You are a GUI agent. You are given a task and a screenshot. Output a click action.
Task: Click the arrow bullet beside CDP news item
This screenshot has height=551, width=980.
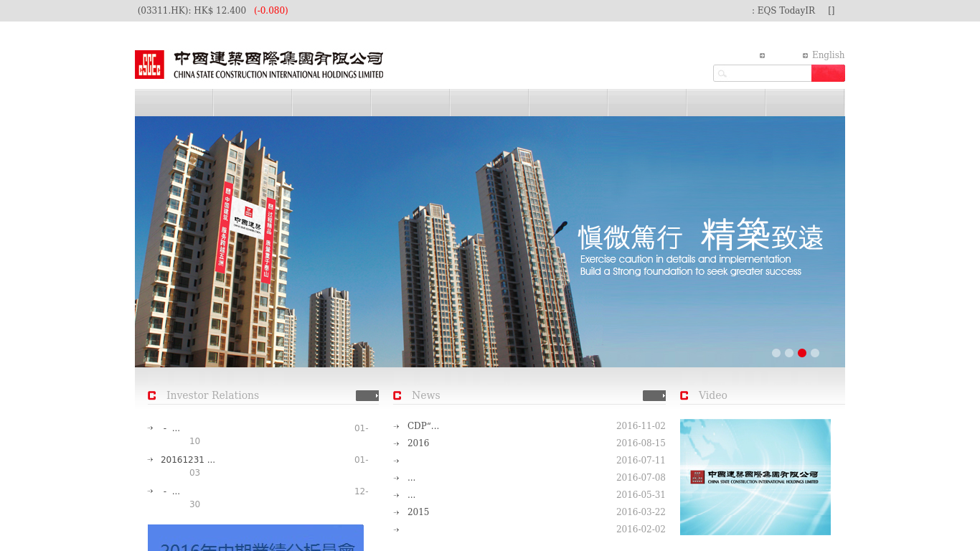pos(397,425)
